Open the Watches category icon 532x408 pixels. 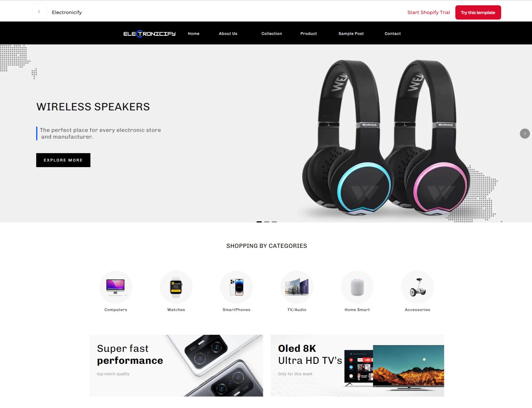176,287
